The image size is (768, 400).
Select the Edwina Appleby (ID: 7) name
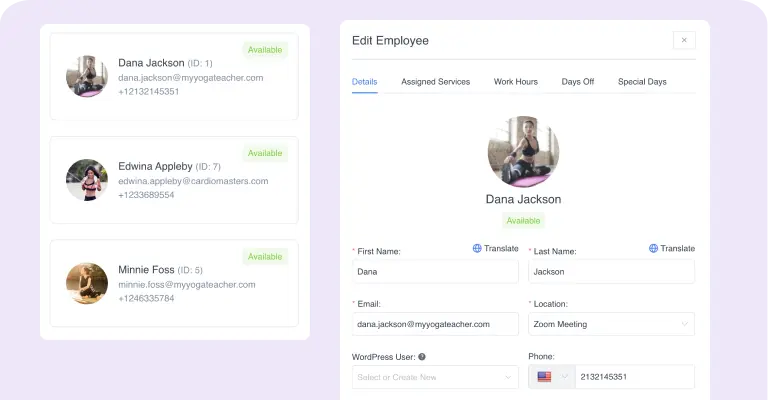click(169, 166)
